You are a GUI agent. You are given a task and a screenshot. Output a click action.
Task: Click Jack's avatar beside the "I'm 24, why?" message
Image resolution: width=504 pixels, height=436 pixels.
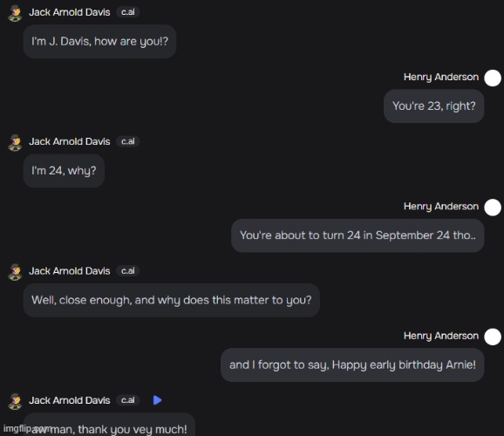pyautogui.click(x=15, y=143)
